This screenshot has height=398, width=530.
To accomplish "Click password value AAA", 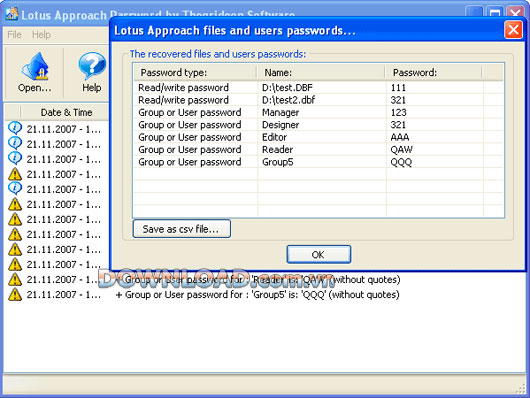I will (400, 137).
